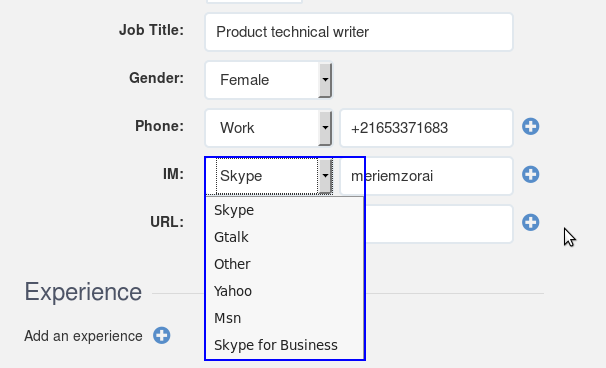Viewport: 606px width, 368px height.
Task: Choose Msn from the IM list
Action: 285,318
